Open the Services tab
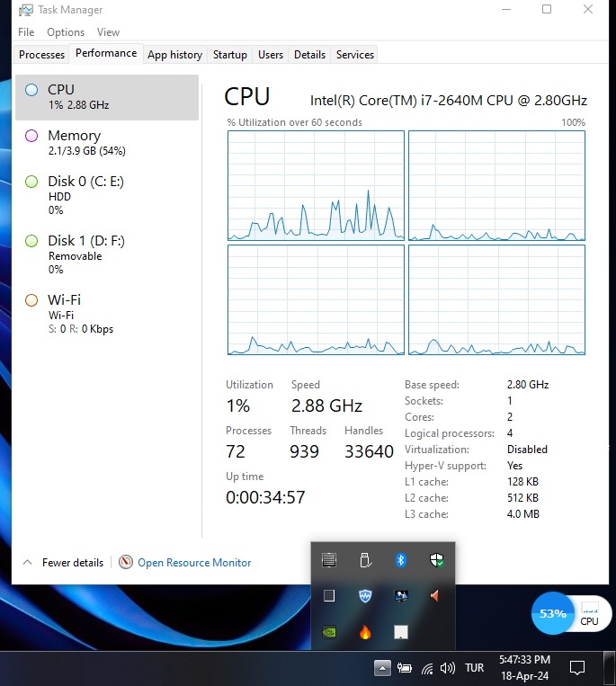Image resolution: width=616 pixels, height=686 pixels. click(x=355, y=55)
